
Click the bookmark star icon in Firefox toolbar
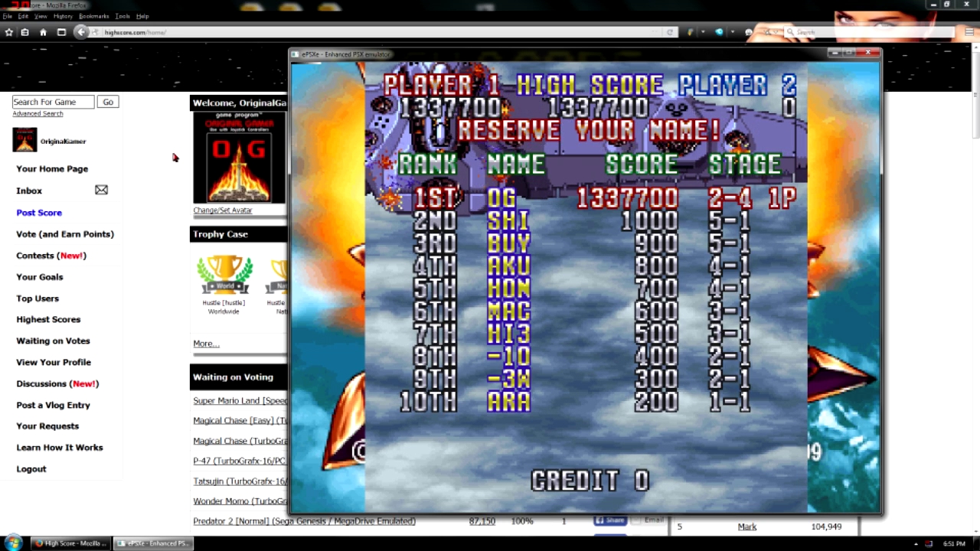tap(8, 32)
